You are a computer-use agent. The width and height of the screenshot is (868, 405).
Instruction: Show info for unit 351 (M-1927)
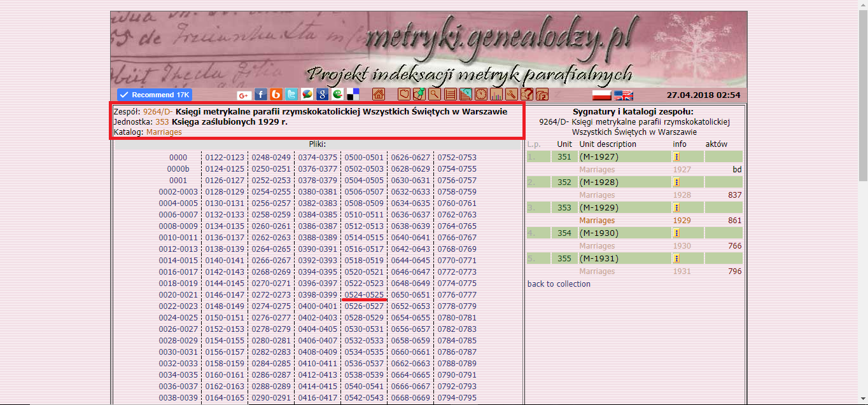(676, 157)
